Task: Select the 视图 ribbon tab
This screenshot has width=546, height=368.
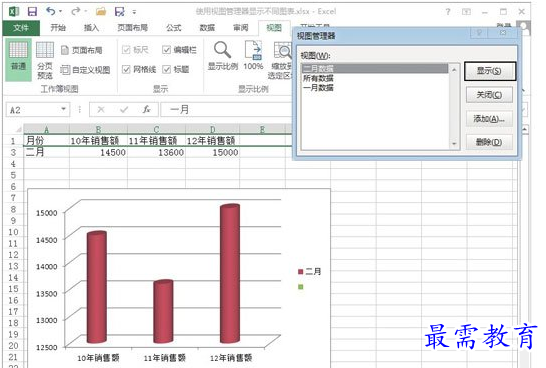Action: click(274, 28)
